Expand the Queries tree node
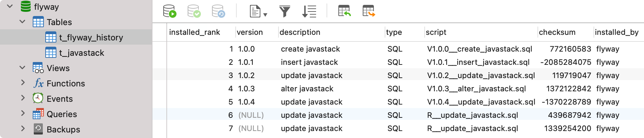 click(x=23, y=114)
